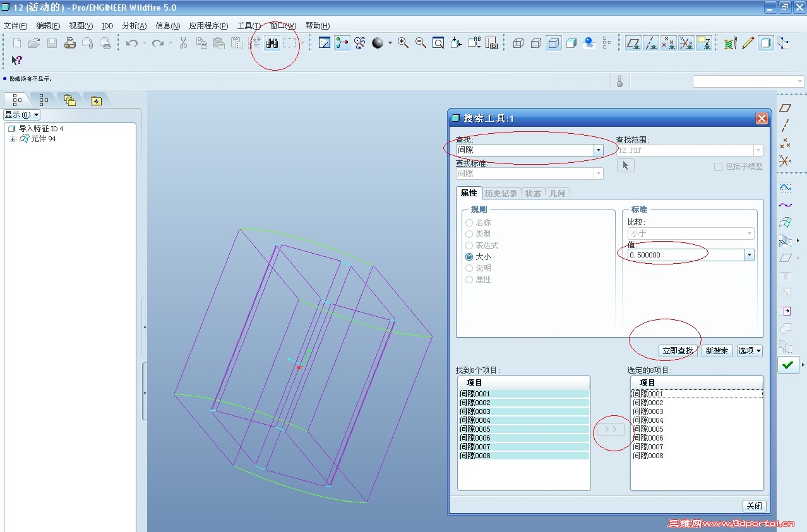807x532 pixels.
Task: Click the print icon in toolbar
Action: pos(70,43)
